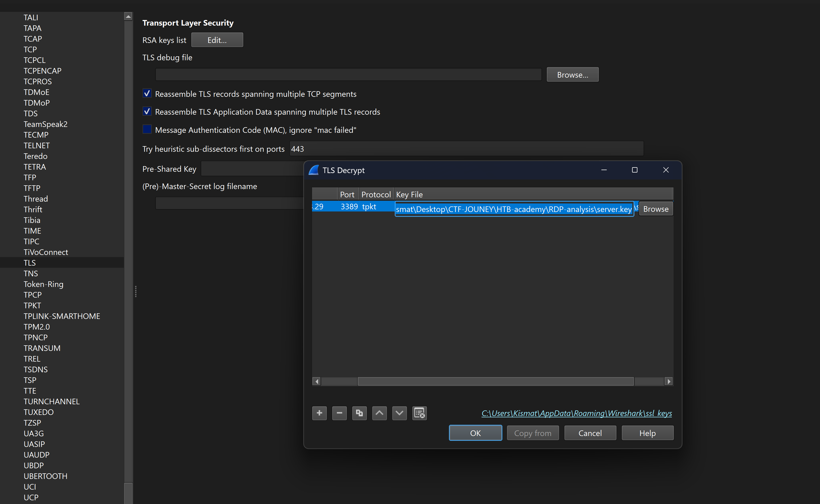Click the Wireshark fin icon in TLS Decrypt title
This screenshot has height=504, width=820.
(x=314, y=170)
